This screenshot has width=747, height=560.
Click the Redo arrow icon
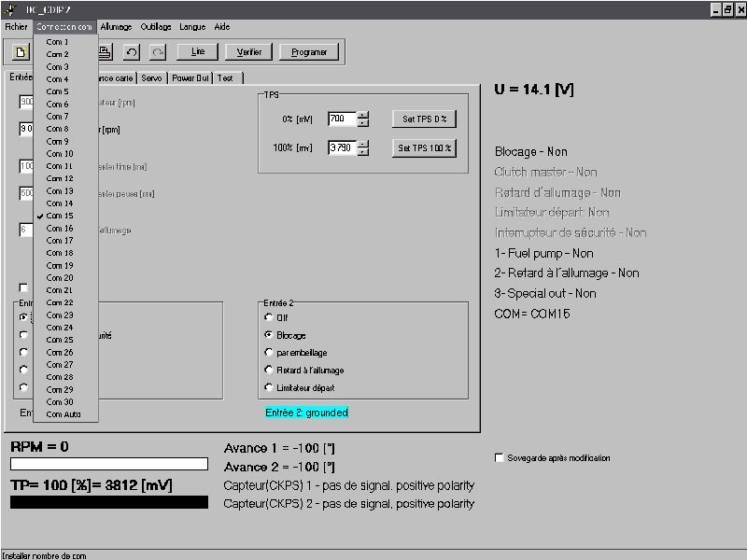(158, 51)
